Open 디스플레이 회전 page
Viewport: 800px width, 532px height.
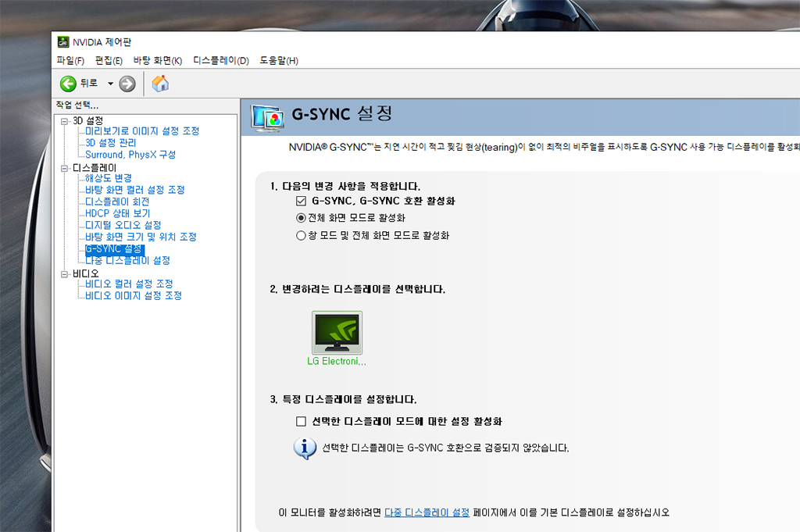(x=117, y=202)
